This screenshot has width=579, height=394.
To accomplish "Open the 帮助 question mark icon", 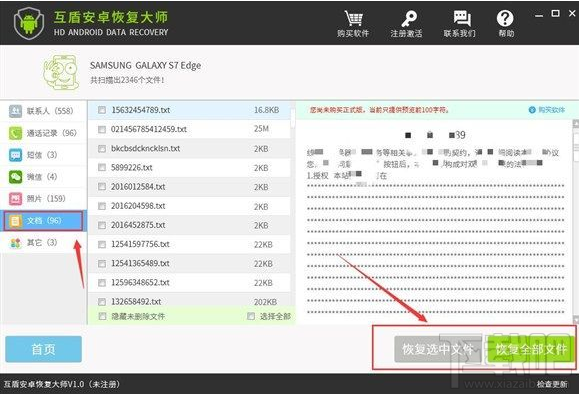I will pos(505,18).
